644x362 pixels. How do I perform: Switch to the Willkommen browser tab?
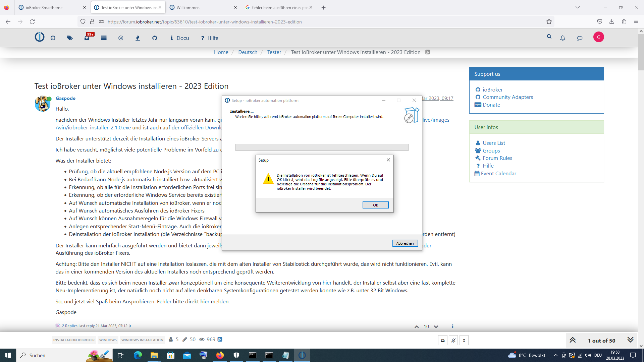pyautogui.click(x=203, y=7)
